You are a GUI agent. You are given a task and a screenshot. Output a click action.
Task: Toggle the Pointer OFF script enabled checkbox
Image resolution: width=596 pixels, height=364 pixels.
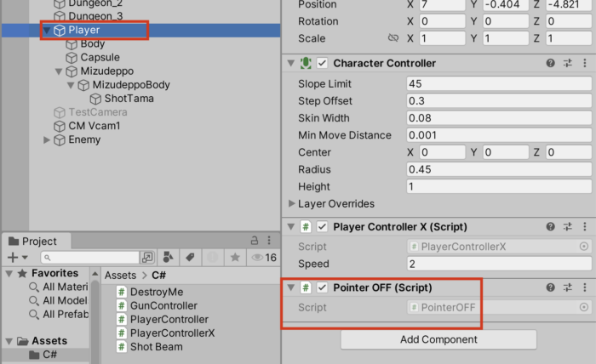click(x=322, y=287)
